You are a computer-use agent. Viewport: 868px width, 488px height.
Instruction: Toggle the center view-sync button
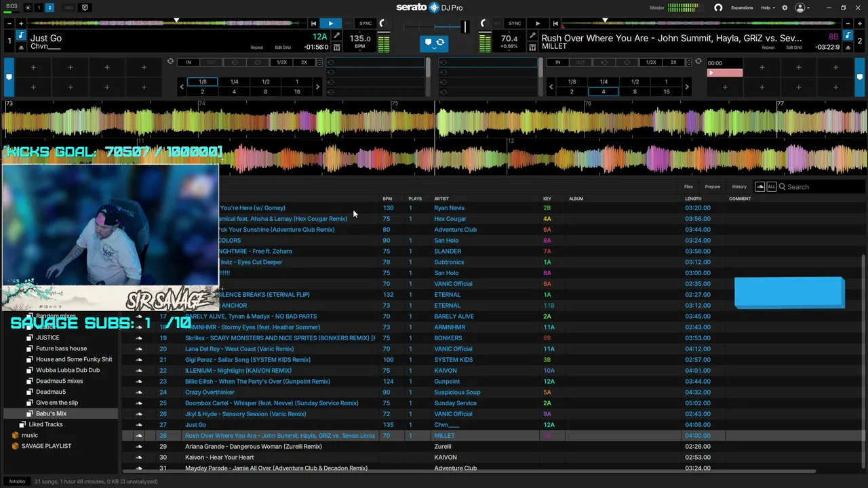434,43
